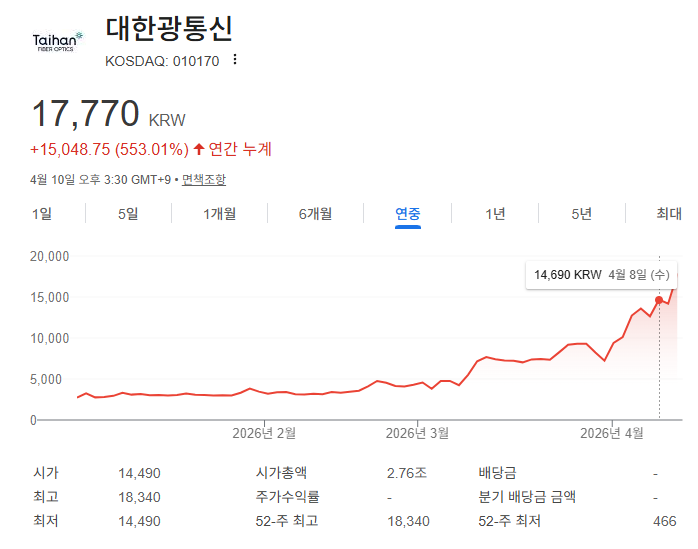698x549 pixels.
Task: Click the 배당금 label
Action: click(x=497, y=473)
